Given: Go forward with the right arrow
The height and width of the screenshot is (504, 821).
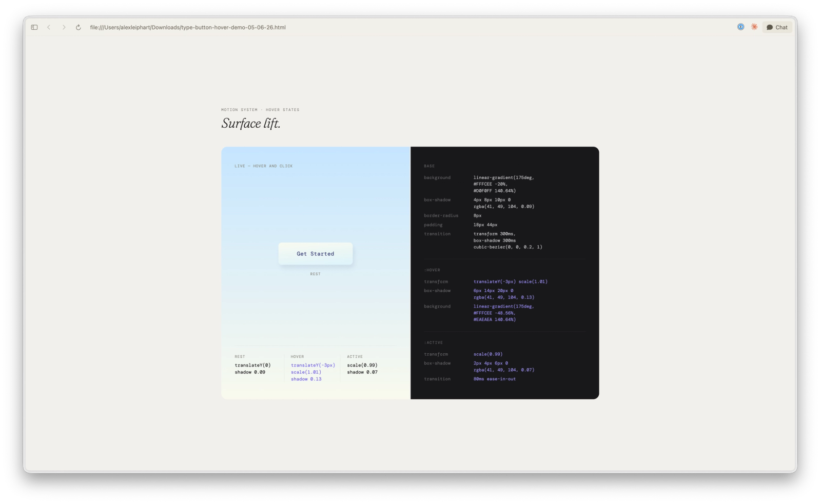Looking at the screenshot, I should coord(64,27).
